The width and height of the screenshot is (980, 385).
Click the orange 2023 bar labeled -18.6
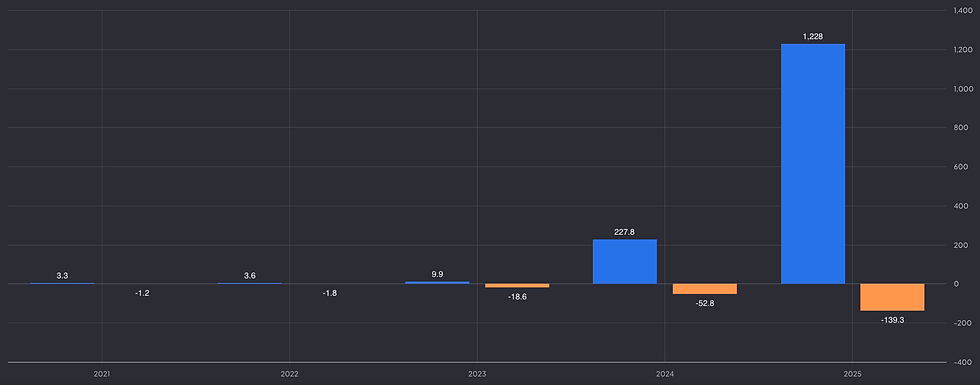click(x=517, y=286)
